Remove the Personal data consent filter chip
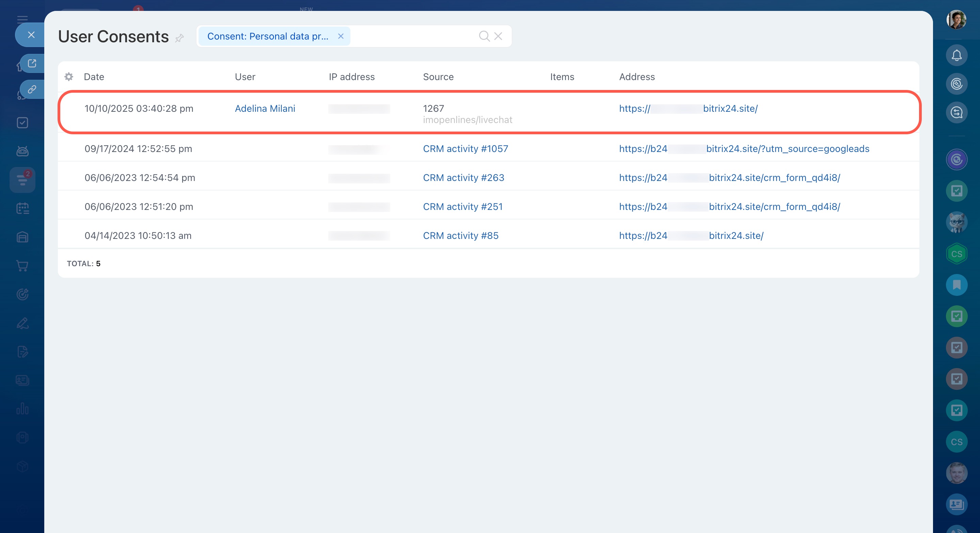This screenshot has width=980, height=533. (x=341, y=36)
